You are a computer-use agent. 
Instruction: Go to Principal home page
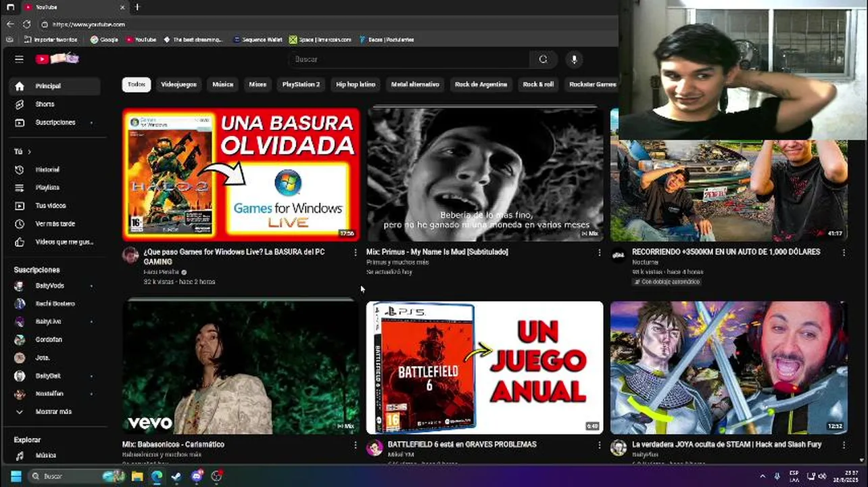pos(54,86)
